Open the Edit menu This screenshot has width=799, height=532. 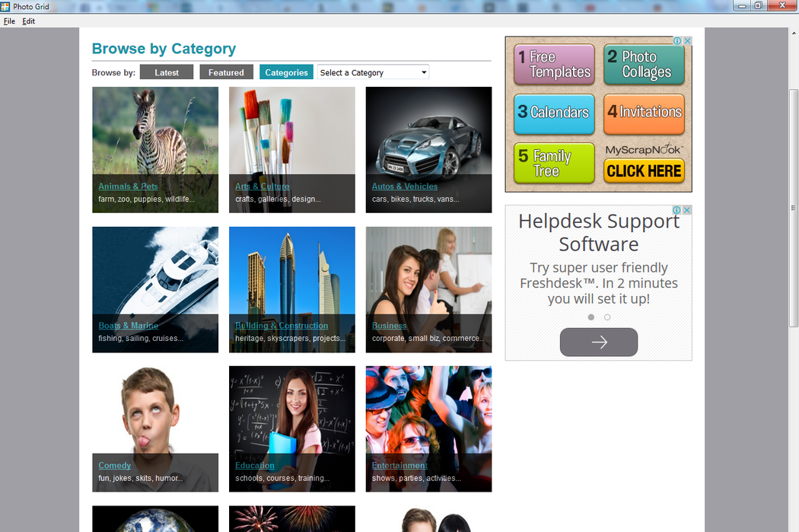pos(28,21)
